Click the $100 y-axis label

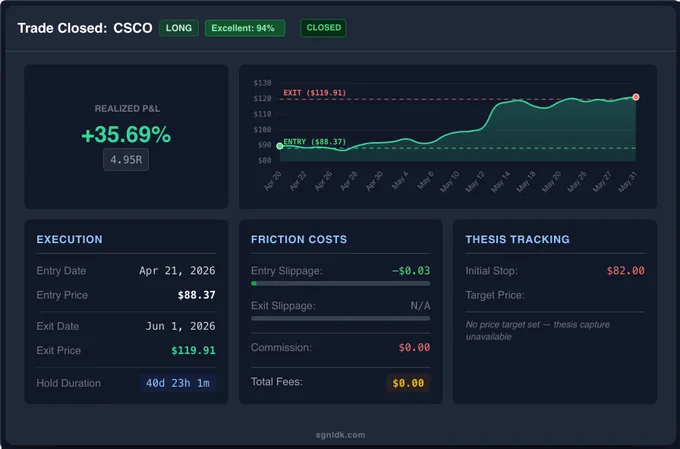[x=262, y=129]
